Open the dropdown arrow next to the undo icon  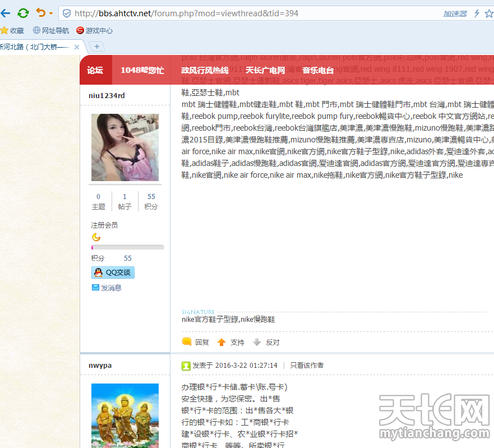(x=51, y=13)
